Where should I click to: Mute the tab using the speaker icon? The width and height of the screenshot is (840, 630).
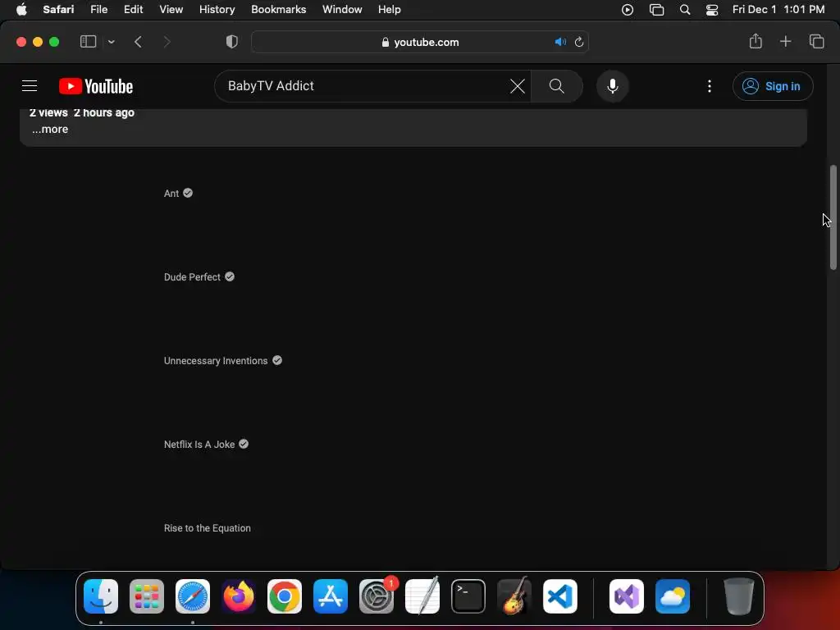click(560, 42)
